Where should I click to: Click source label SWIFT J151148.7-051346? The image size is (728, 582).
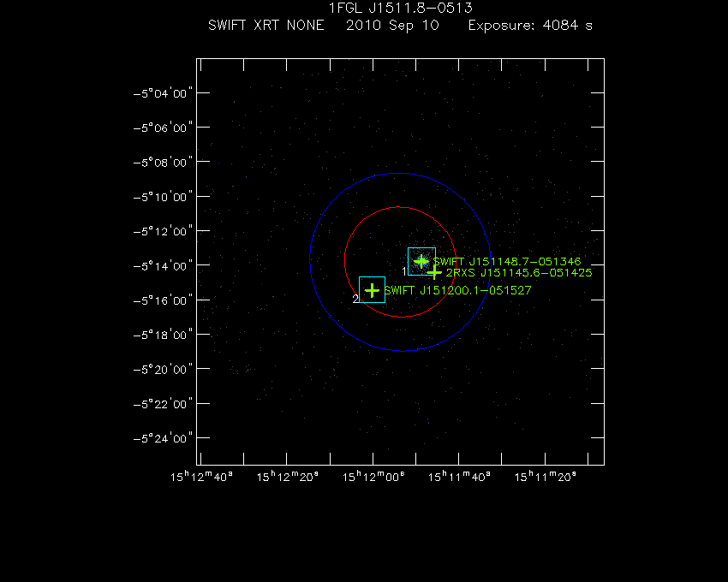pos(507,262)
